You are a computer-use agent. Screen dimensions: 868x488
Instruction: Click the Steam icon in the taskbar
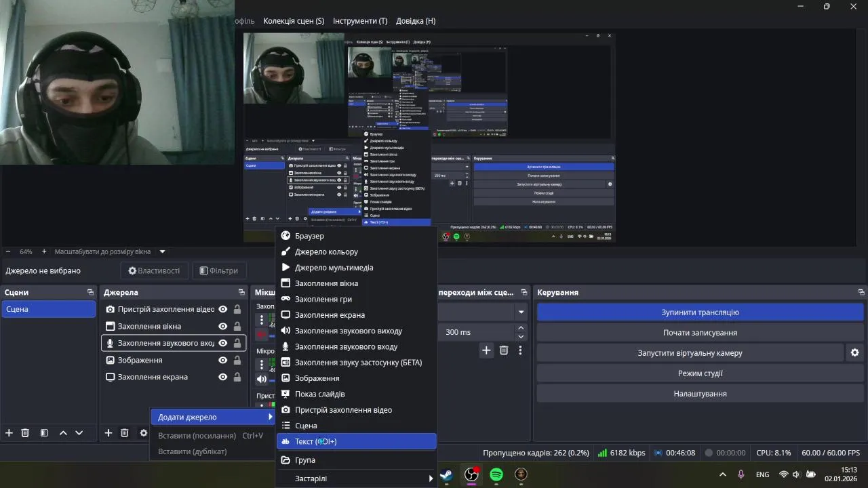pyautogui.click(x=446, y=474)
